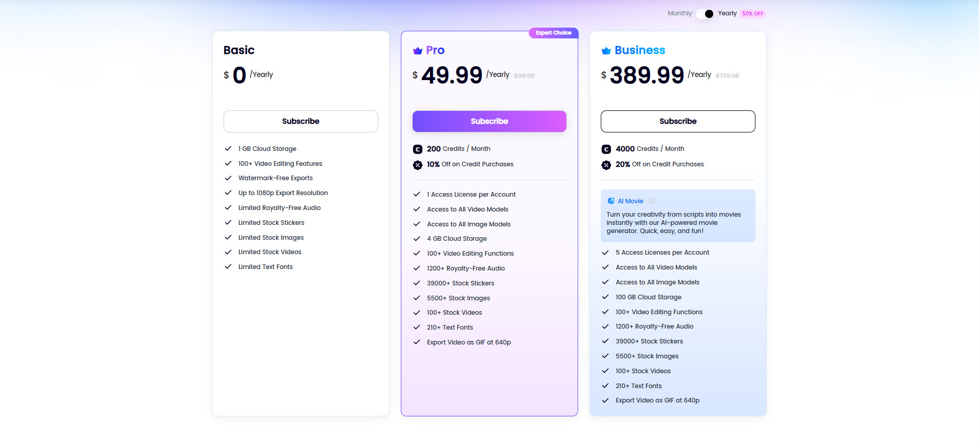
Task: Subscribe to the Business plan
Action: pyautogui.click(x=677, y=121)
